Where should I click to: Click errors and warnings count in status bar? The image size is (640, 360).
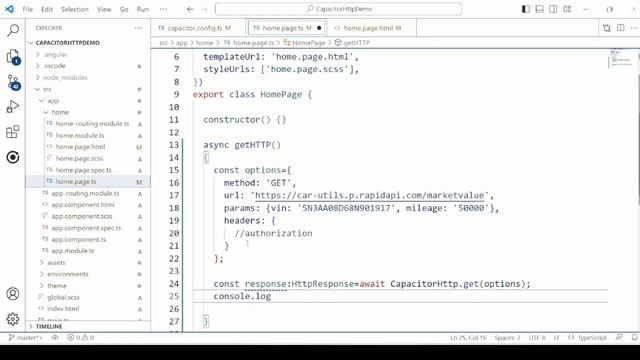81,338
